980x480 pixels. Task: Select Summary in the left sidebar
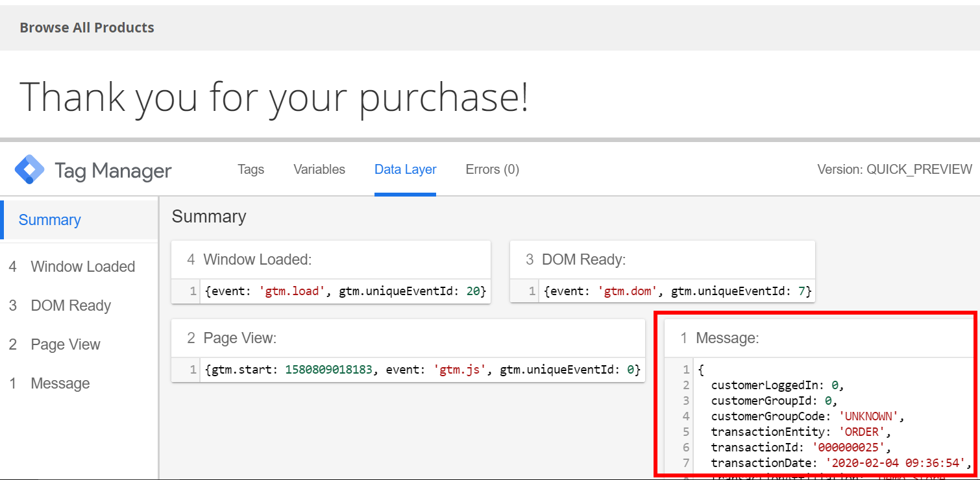(x=50, y=220)
